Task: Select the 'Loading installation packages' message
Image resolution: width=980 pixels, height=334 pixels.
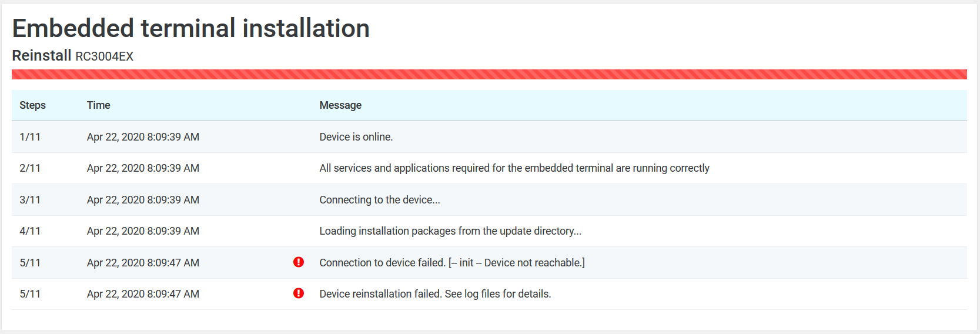Action: click(450, 231)
